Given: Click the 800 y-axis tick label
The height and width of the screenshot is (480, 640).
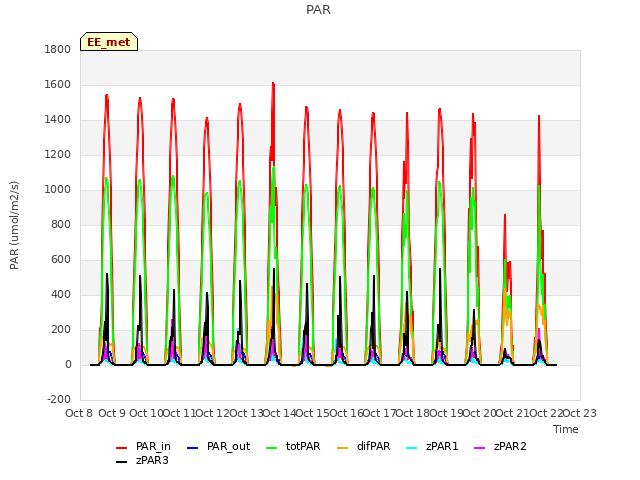Looking at the screenshot, I should click(61, 224).
